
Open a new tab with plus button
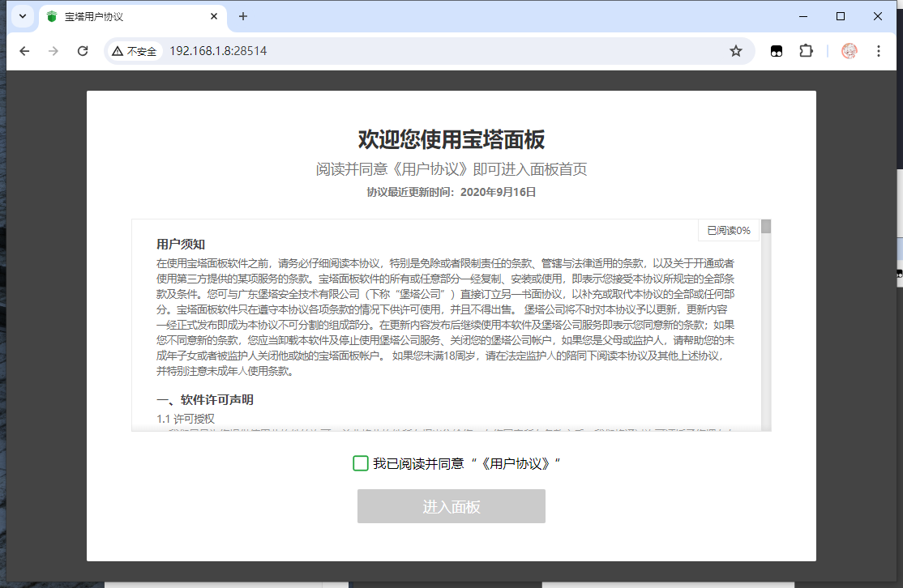[242, 17]
